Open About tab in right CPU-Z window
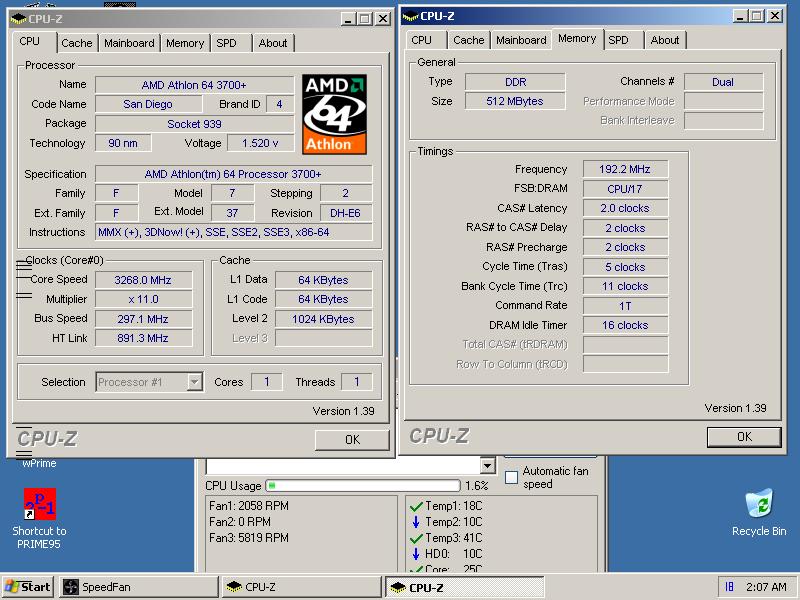Image resolution: width=800 pixels, height=600 pixels. pos(665,40)
